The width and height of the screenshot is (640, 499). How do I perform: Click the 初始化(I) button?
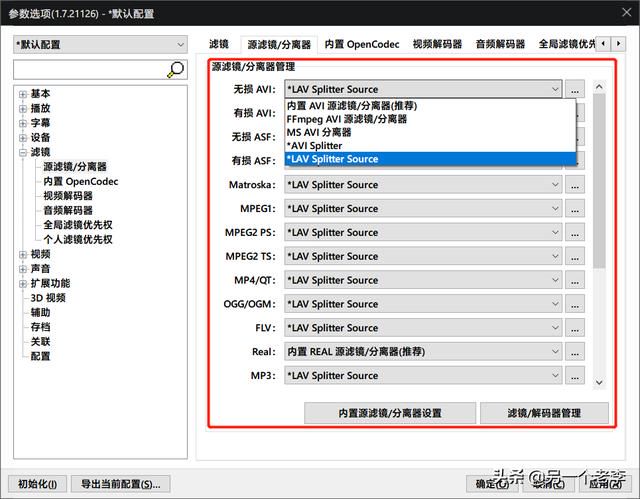tap(37, 484)
